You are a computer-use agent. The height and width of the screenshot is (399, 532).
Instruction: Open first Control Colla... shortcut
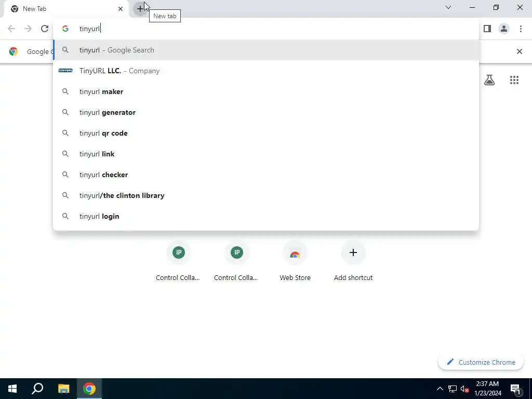178,262
